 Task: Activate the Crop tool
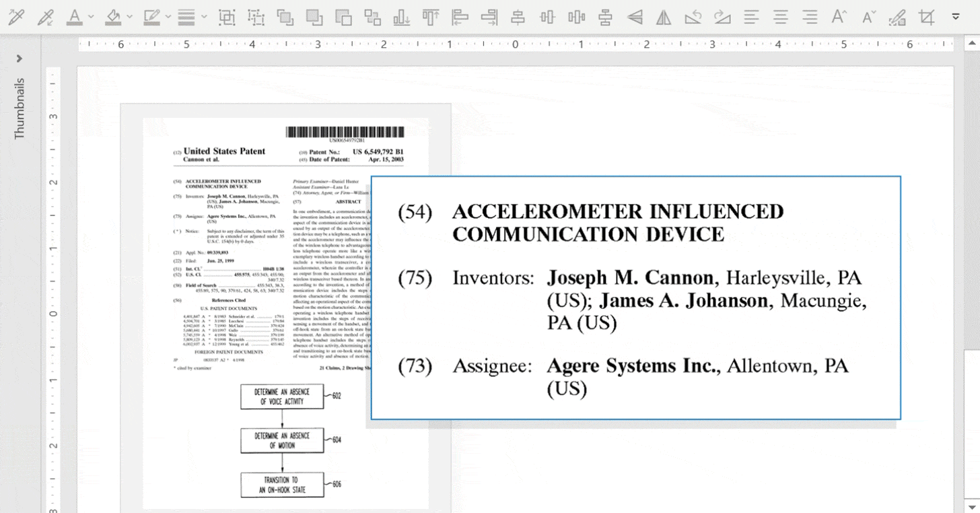tap(927, 17)
